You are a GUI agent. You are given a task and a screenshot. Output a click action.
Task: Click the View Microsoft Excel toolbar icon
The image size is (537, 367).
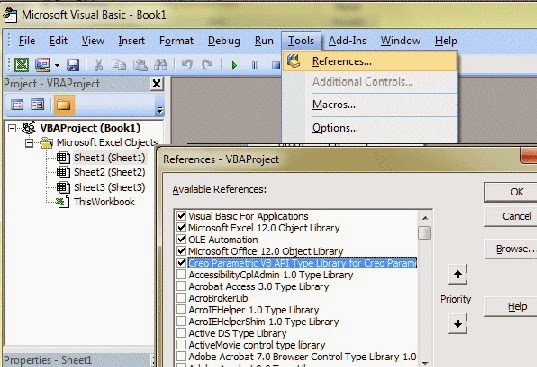(21, 65)
